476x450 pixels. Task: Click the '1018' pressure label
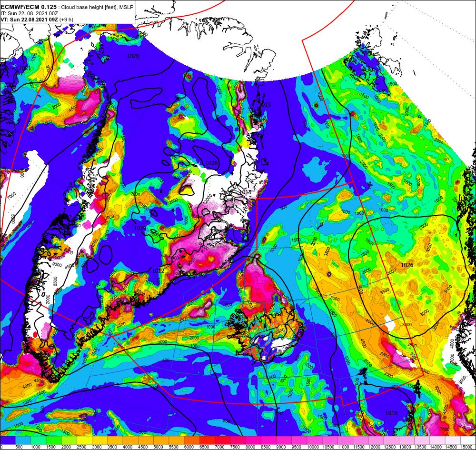coord(391,413)
